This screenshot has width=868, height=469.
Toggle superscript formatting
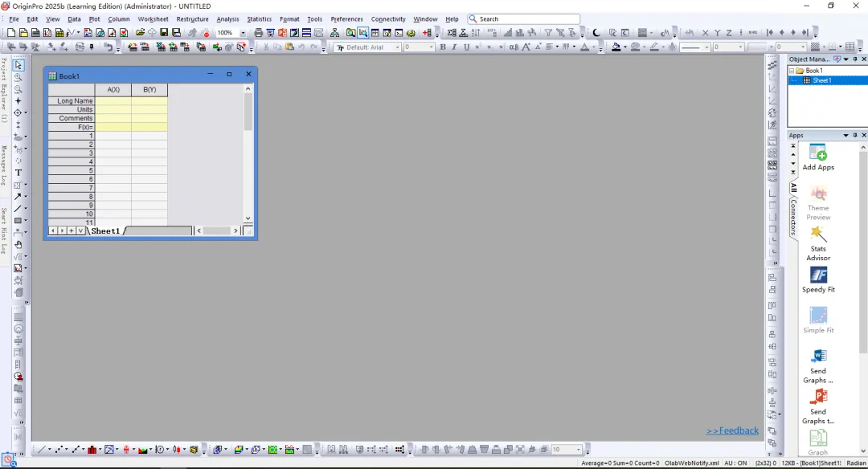(477, 47)
